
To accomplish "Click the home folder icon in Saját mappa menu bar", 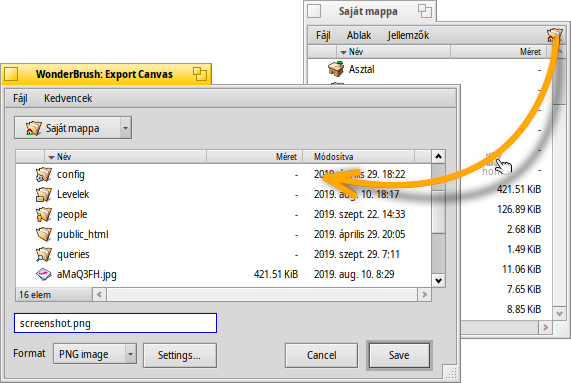I will point(554,35).
